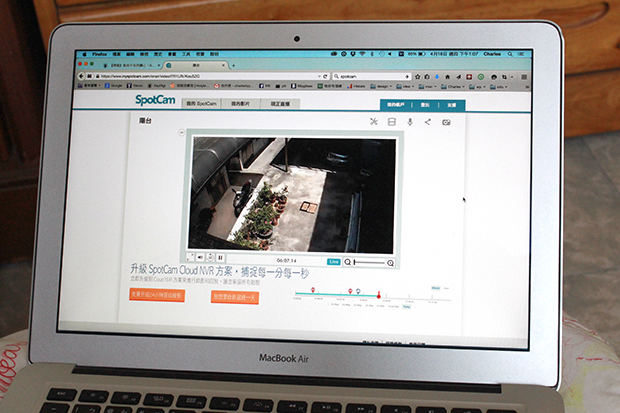This screenshot has height=413, width=620.
Task: Go to Firefox home page icon
Action: (x=448, y=77)
